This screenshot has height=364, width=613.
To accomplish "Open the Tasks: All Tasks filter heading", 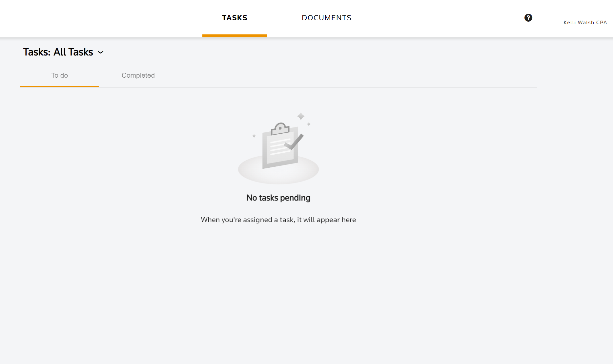I will pyautogui.click(x=58, y=52).
